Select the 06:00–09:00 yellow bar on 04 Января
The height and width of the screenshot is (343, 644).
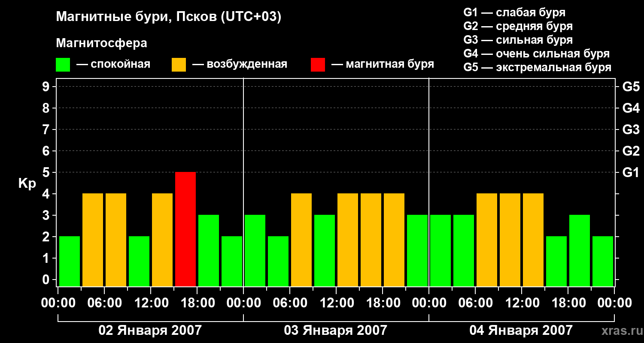487,240
